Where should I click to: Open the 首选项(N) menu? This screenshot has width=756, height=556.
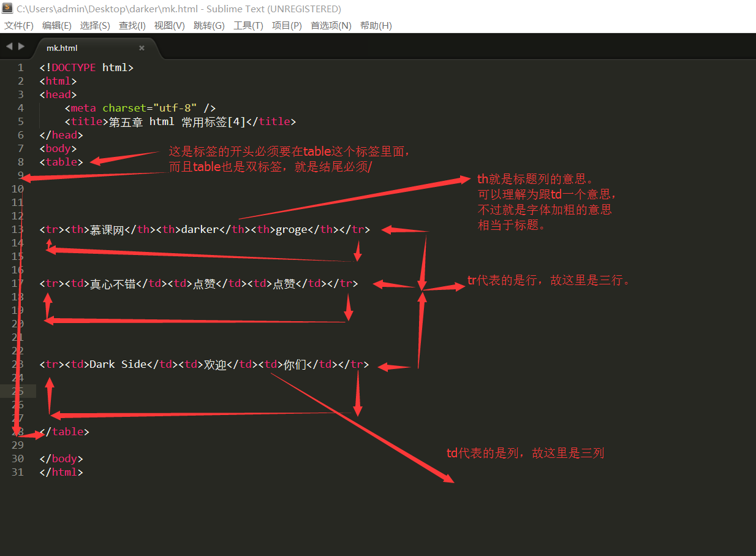pos(331,26)
